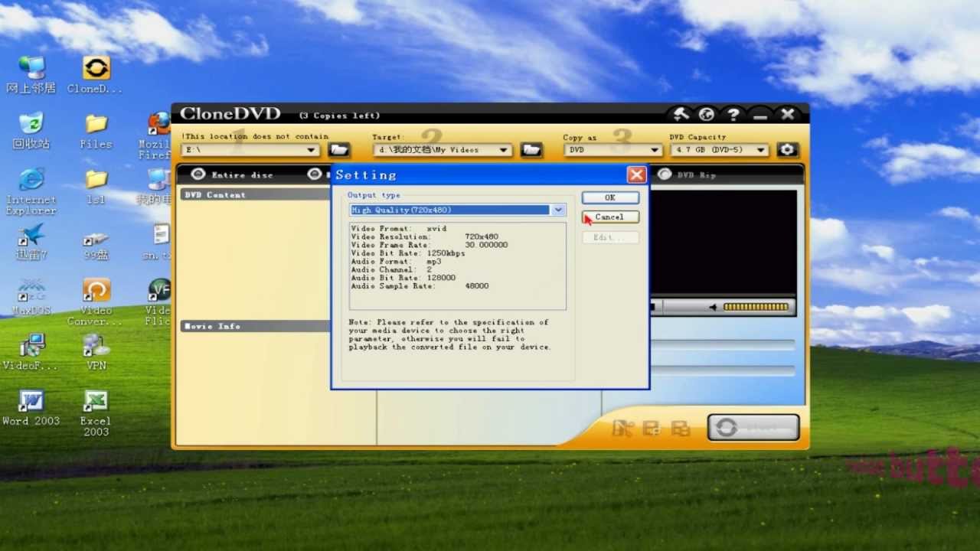
Task: Expand the Output type dropdown arrow
Action: coord(558,210)
